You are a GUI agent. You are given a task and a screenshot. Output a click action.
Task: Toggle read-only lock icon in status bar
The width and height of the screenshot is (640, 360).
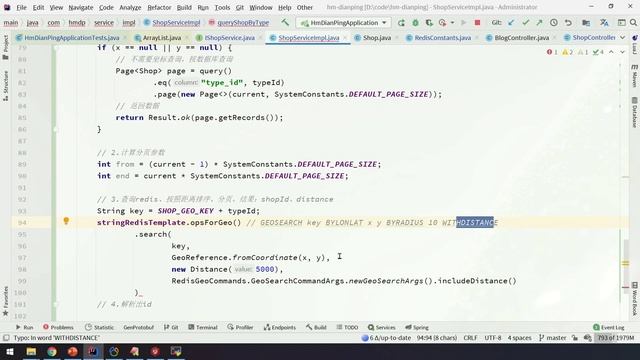click(575, 338)
